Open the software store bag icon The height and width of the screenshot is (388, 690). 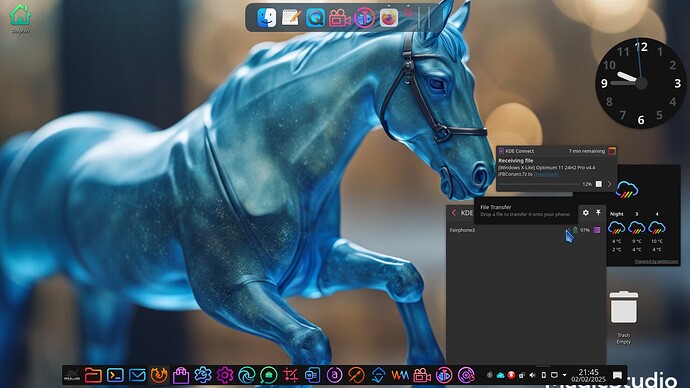[181, 375]
